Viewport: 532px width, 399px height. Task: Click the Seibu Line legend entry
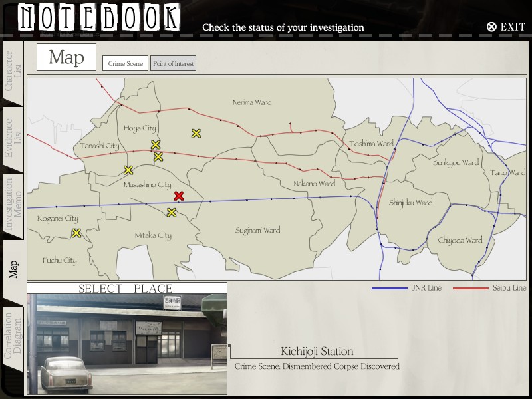point(489,288)
